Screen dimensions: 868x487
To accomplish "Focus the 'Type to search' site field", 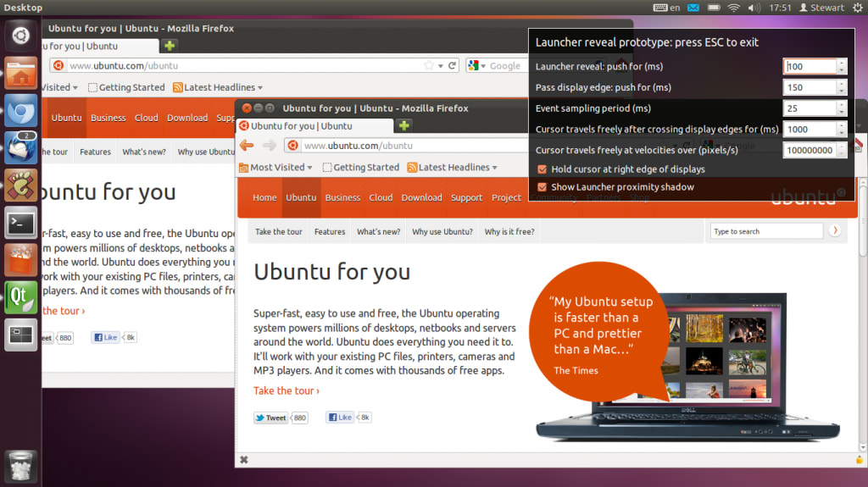I will click(766, 230).
